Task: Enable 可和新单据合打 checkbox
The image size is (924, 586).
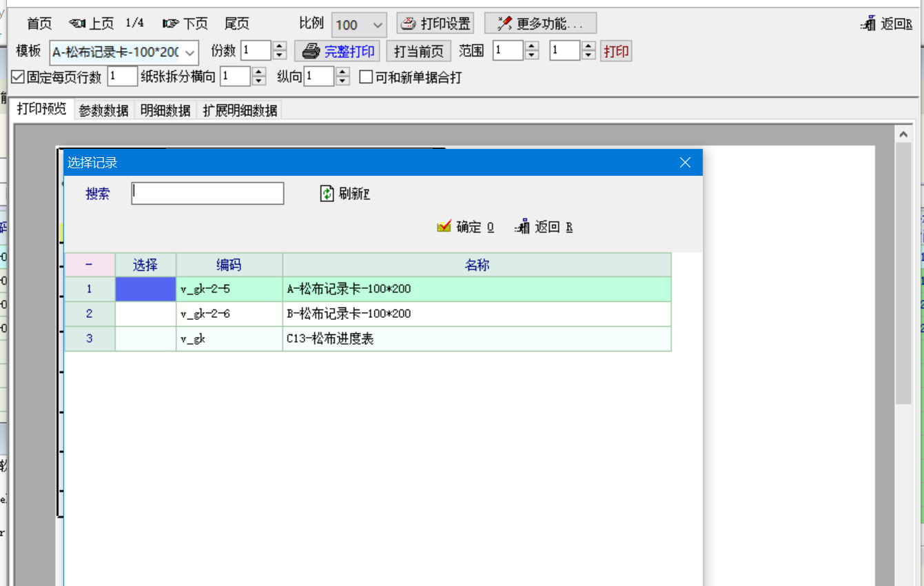Action: [367, 77]
